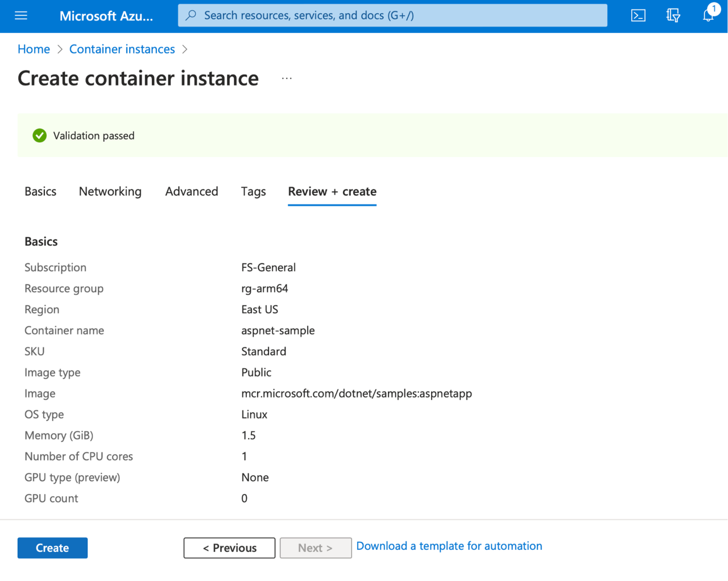Open Download a template for automation
This screenshot has height=581, width=728.
449,546
